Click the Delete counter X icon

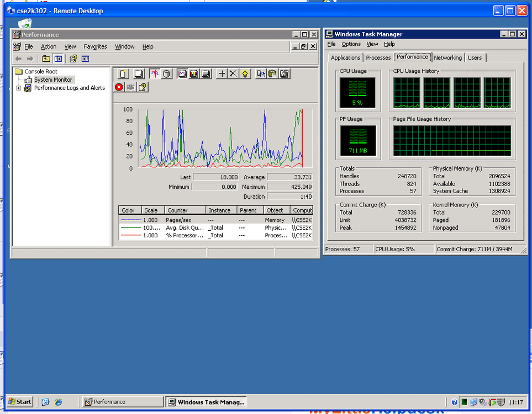[x=234, y=73]
